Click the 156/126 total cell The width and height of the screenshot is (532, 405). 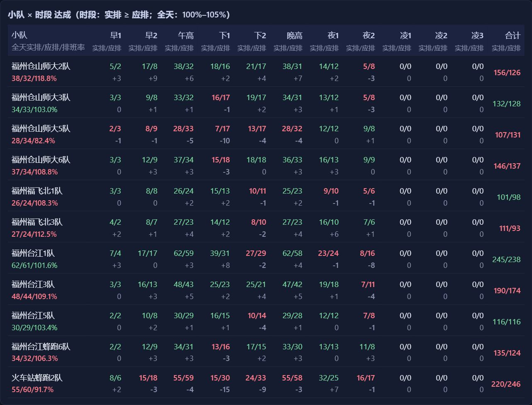[507, 72]
